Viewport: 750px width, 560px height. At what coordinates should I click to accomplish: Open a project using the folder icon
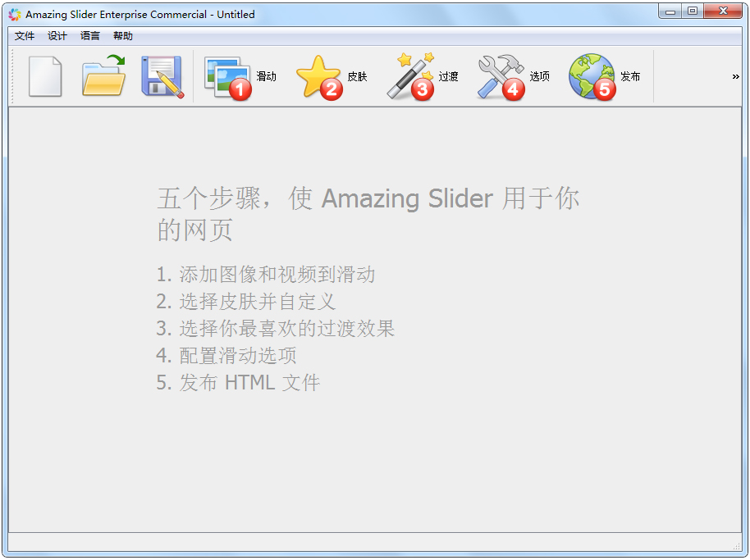pyautogui.click(x=103, y=76)
